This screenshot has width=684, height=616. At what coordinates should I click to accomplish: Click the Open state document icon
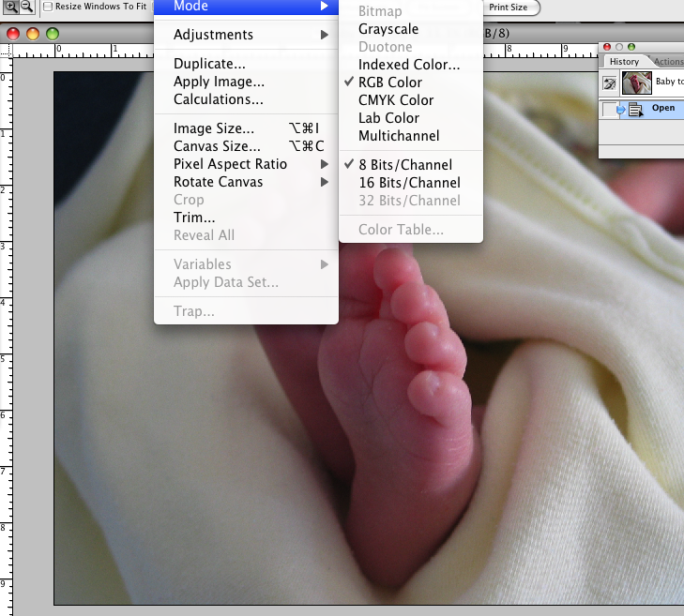(x=635, y=110)
